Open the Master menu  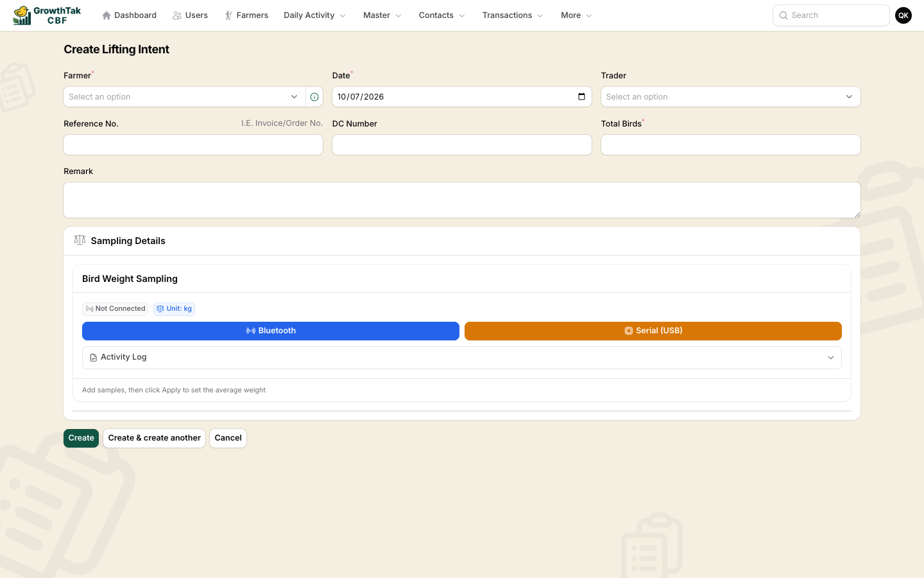(x=382, y=15)
